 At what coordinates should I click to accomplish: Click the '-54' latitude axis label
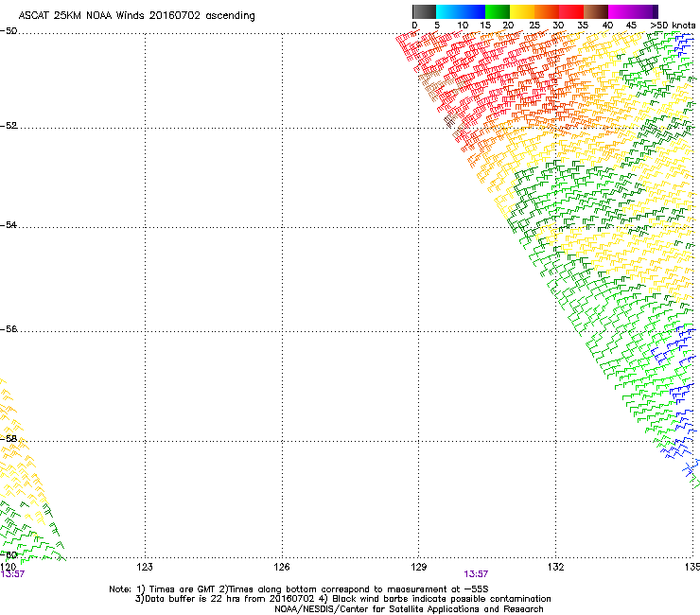click(x=9, y=224)
